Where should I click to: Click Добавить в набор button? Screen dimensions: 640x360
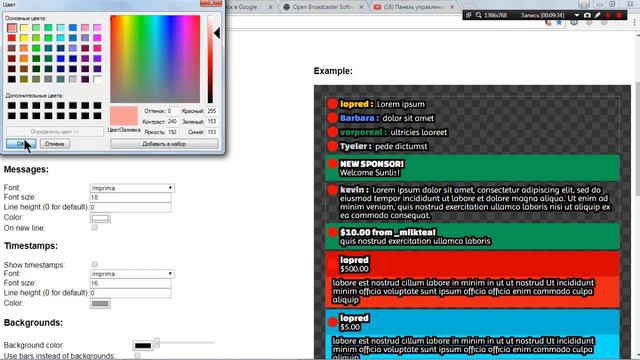164,144
